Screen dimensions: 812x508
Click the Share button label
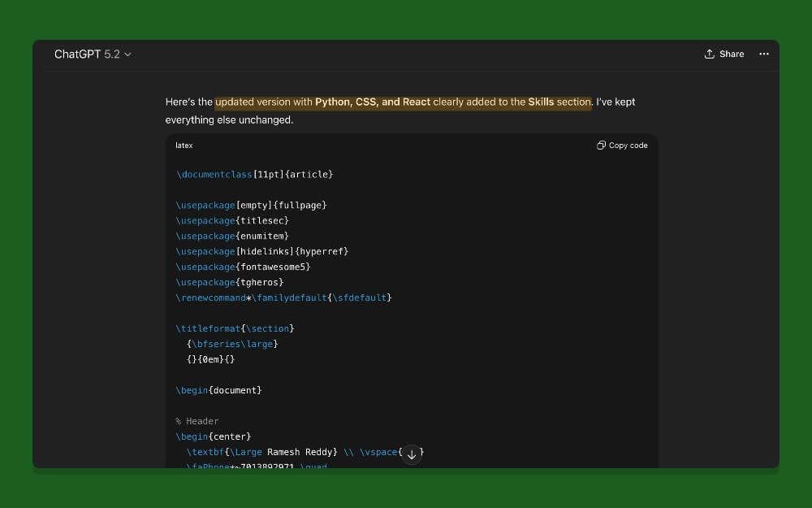(731, 54)
